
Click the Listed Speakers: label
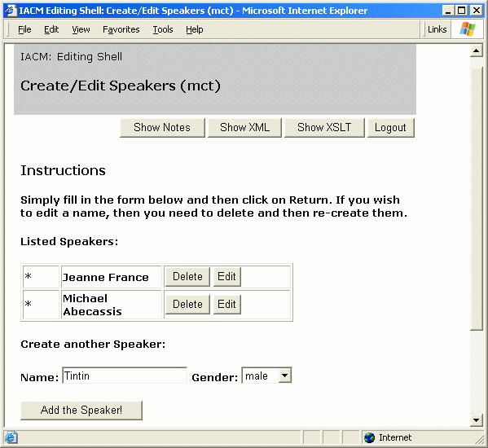pos(69,241)
